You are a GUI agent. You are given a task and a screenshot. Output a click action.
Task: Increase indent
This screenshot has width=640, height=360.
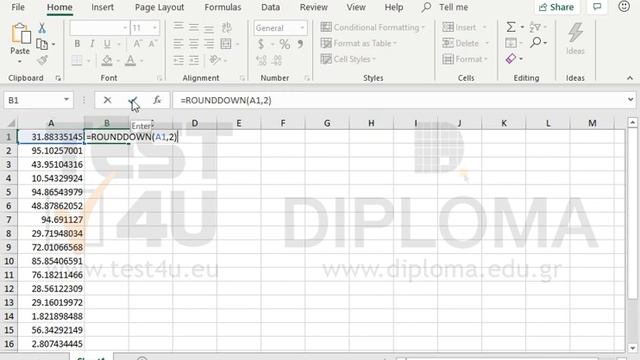(x=193, y=60)
